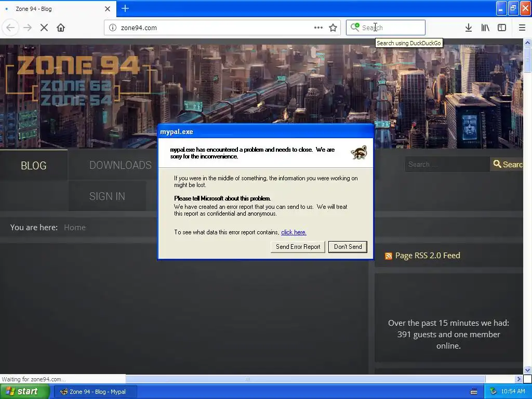The width and height of the screenshot is (532, 399).
Task: Minimize the browser window
Action: (x=501, y=8)
